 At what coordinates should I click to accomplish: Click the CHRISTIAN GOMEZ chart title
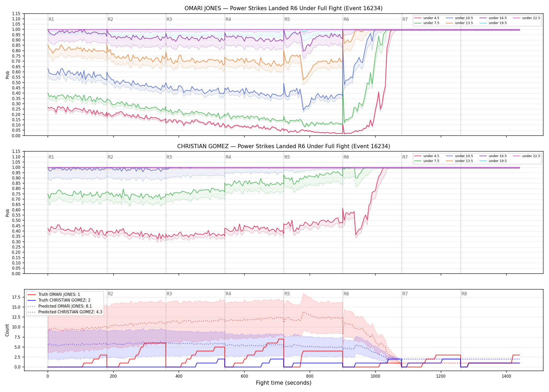[x=283, y=146]
